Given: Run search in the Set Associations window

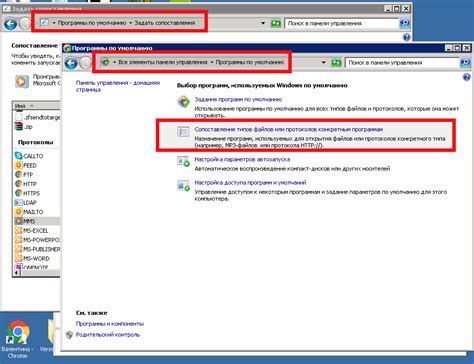Looking at the screenshot, I should (x=404, y=23).
